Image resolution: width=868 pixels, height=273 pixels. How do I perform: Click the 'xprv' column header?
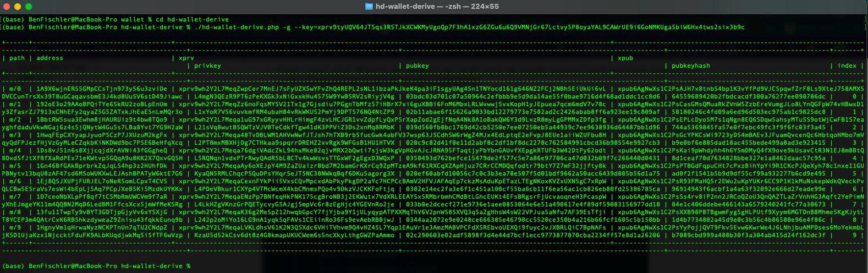(x=186, y=58)
